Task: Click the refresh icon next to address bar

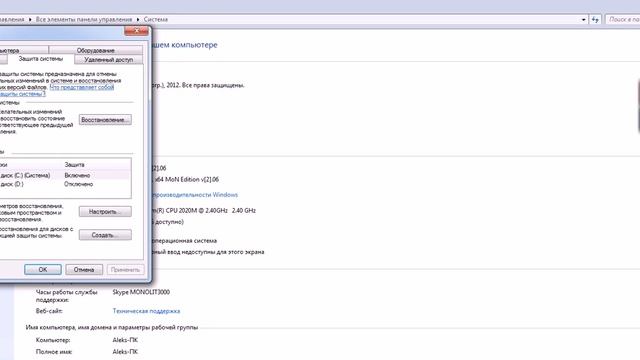Action: point(595,19)
